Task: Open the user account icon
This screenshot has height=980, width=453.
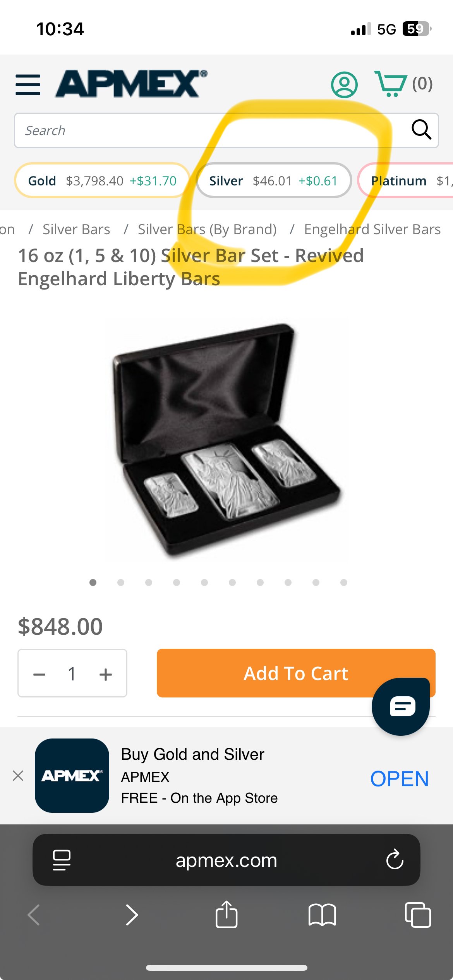Action: coord(344,84)
